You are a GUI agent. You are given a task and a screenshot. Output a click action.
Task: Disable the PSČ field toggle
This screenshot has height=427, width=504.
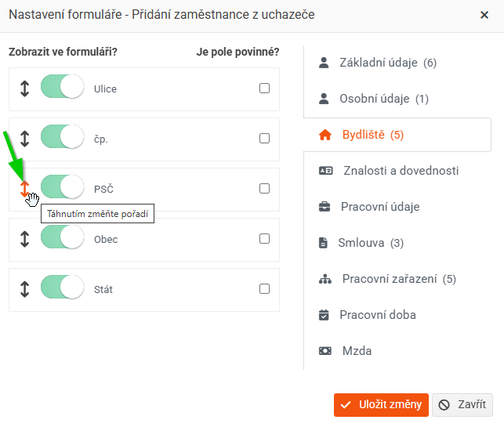pyautogui.click(x=63, y=186)
